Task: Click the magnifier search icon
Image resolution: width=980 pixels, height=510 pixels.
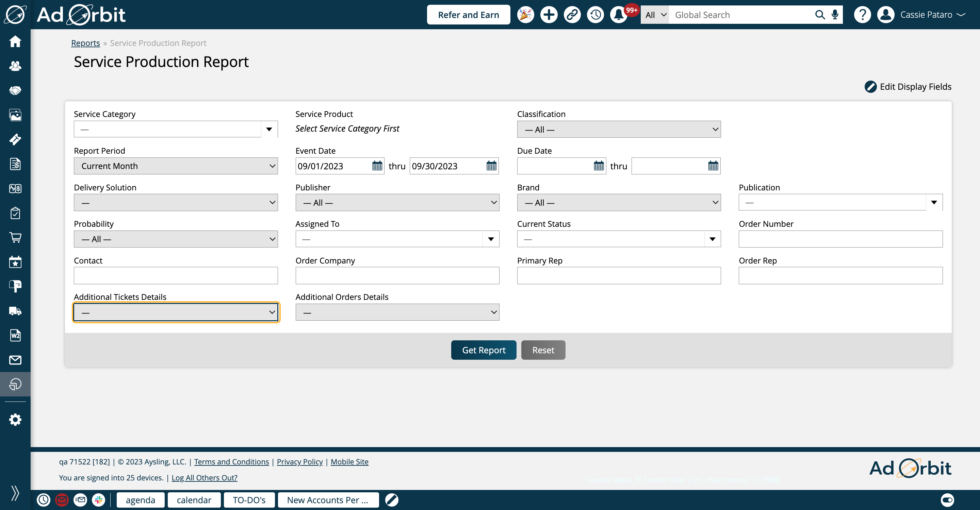Action: click(820, 14)
